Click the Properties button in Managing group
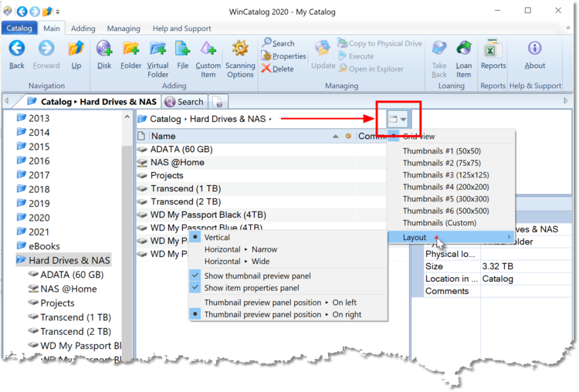 pos(283,56)
